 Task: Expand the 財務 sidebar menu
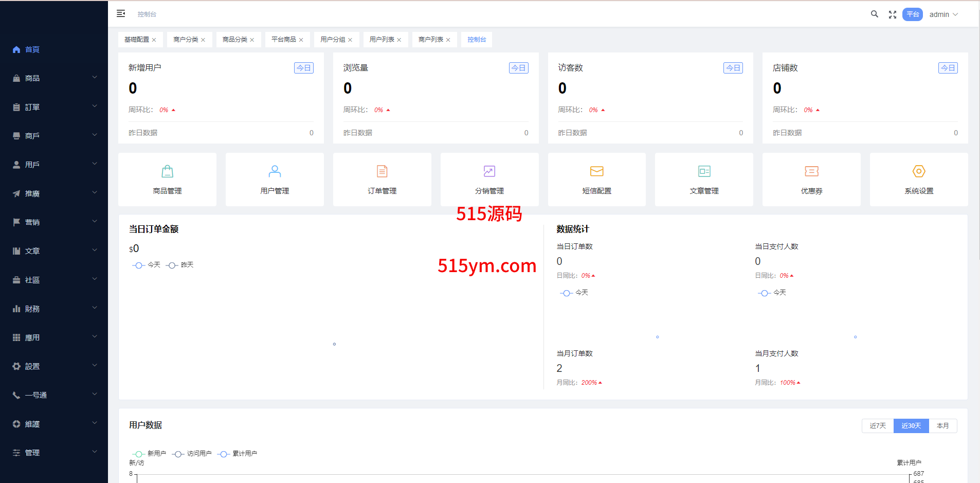54,309
